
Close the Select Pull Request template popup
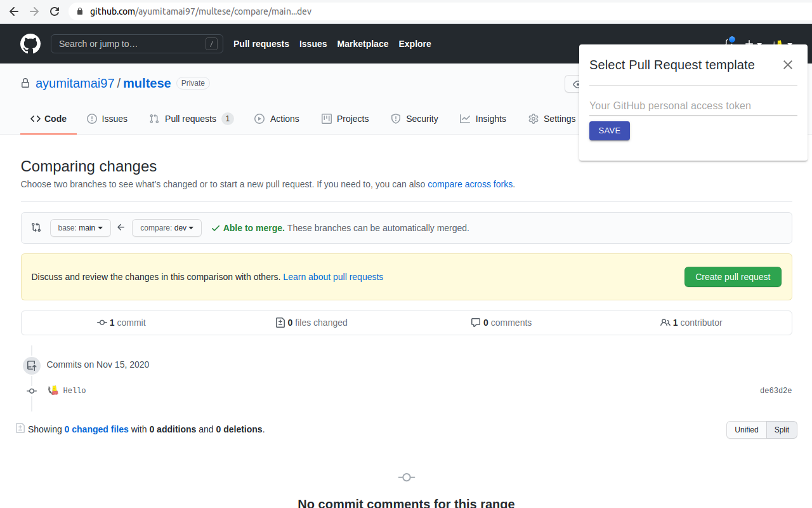788,65
